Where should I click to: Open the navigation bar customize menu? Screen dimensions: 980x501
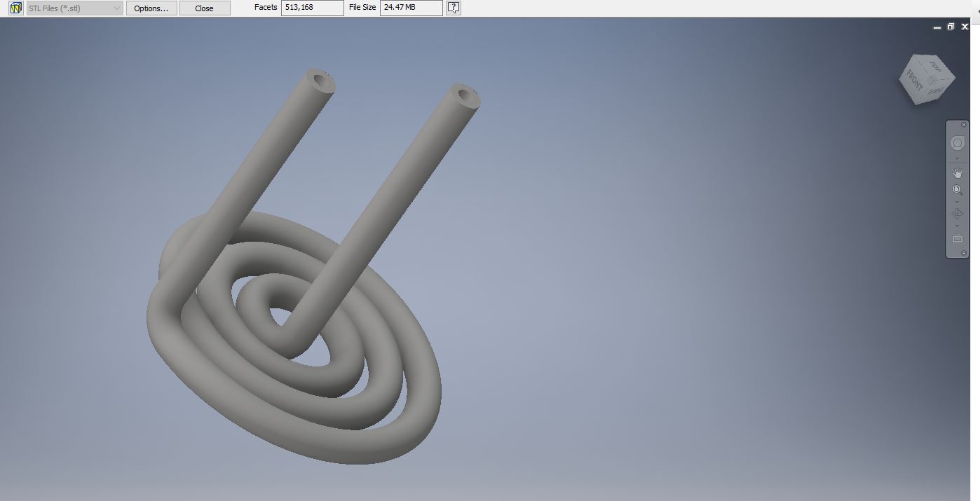tap(964, 252)
